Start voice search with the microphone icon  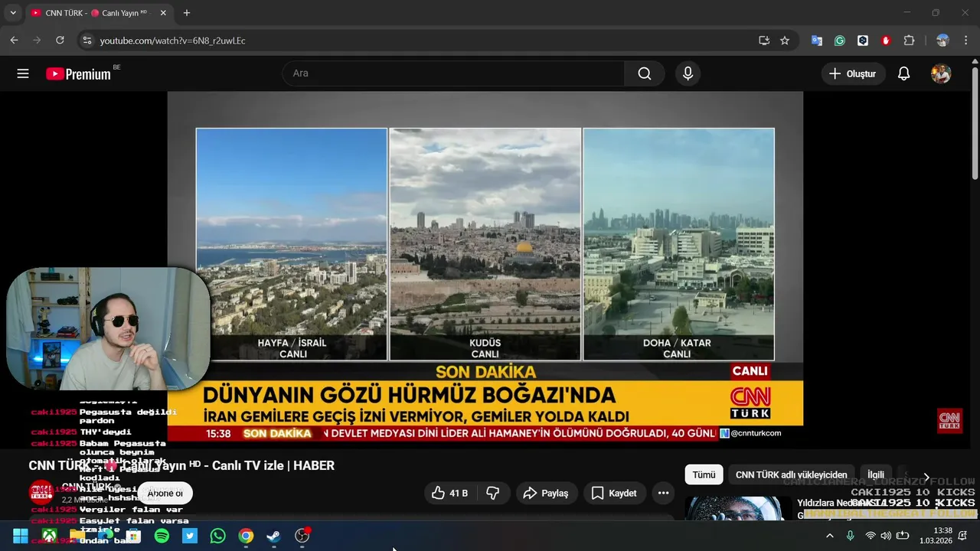pyautogui.click(x=688, y=73)
